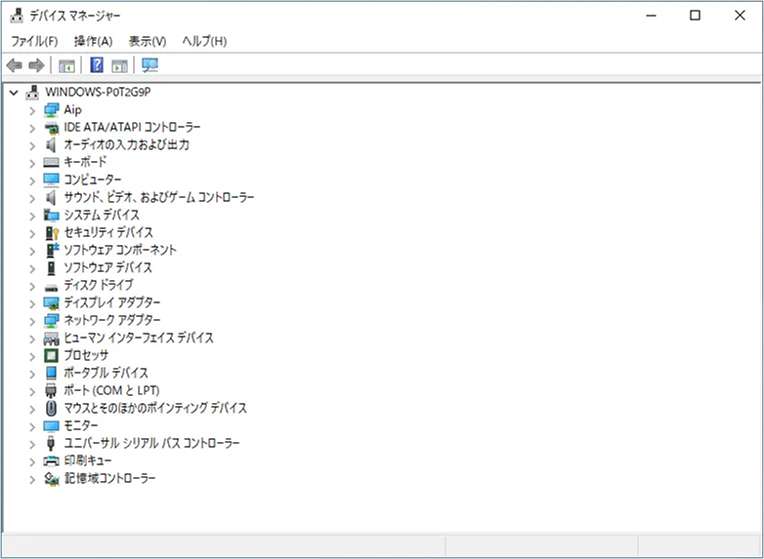Click the セキュリティ デバイス key icon
The height and width of the screenshot is (559, 764).
point(51,232)
